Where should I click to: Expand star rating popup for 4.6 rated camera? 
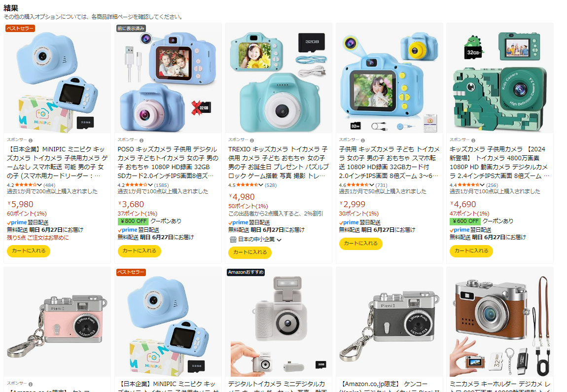[x=371, y=185]
